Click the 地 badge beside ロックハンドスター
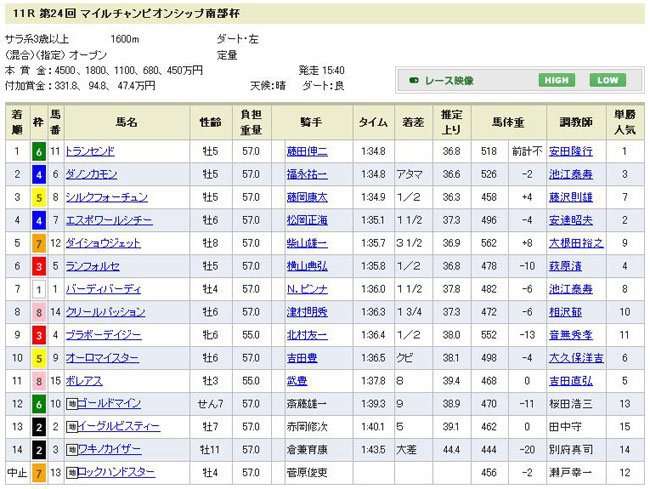Screen dimensions: 650x489 tap(72, 472)
